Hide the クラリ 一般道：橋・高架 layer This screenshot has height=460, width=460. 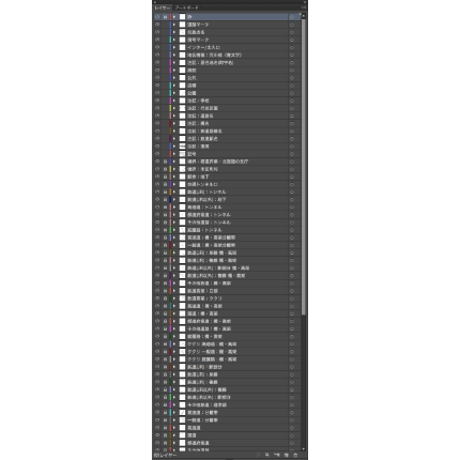pos(157,352)
